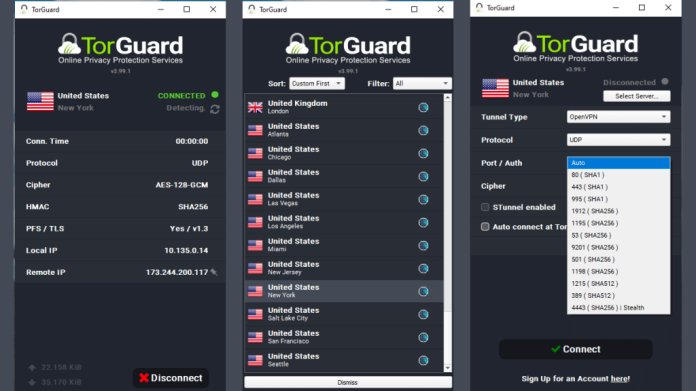
Task: Select port 389 ( SHA512 ) option
Action: 618,296
